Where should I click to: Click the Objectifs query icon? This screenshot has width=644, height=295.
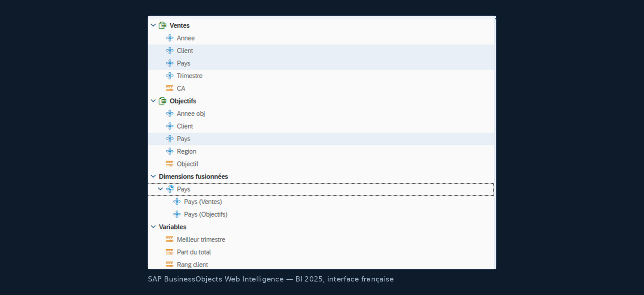coord(162,101)
